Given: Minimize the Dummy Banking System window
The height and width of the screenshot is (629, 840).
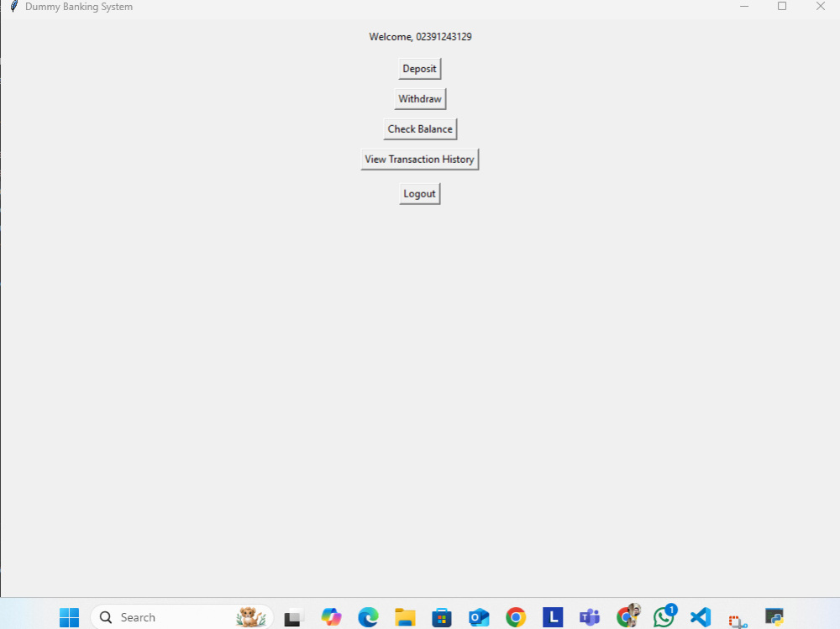Looking at the screenshot, I should (x=744, y=7).
